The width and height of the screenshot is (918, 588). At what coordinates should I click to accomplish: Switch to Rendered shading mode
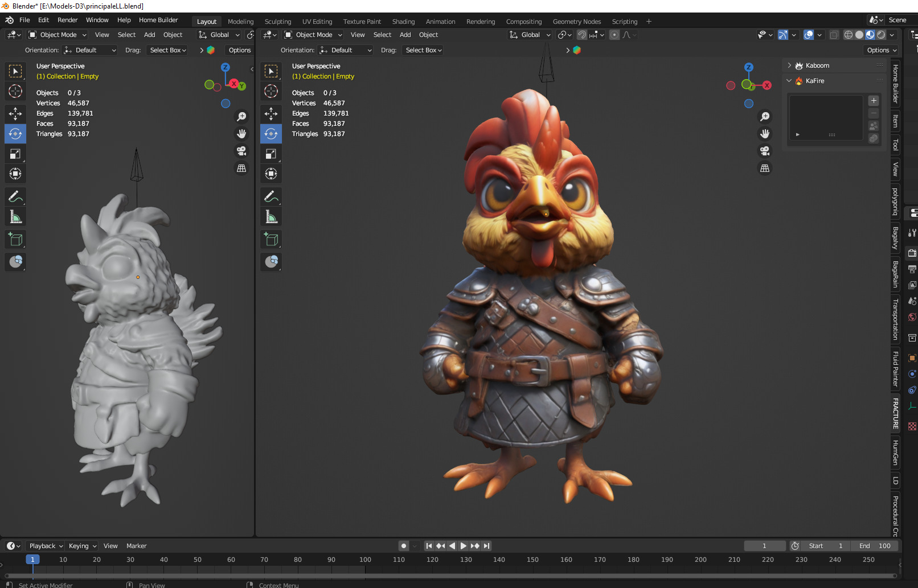pos(881,35)
